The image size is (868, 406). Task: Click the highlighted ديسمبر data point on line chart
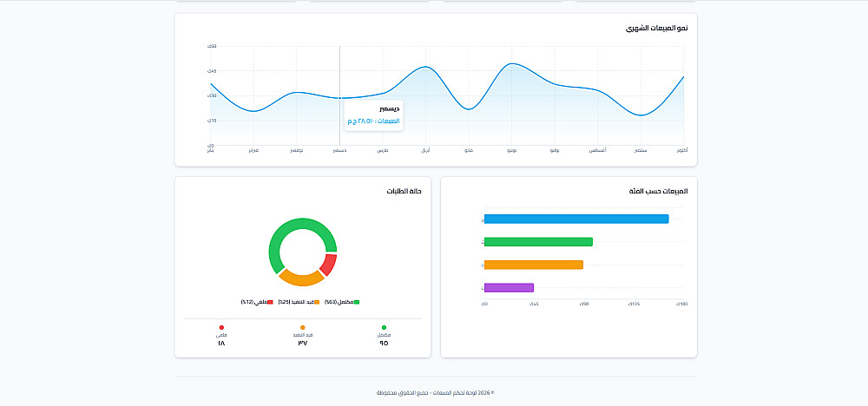click(x=339, y=98)
